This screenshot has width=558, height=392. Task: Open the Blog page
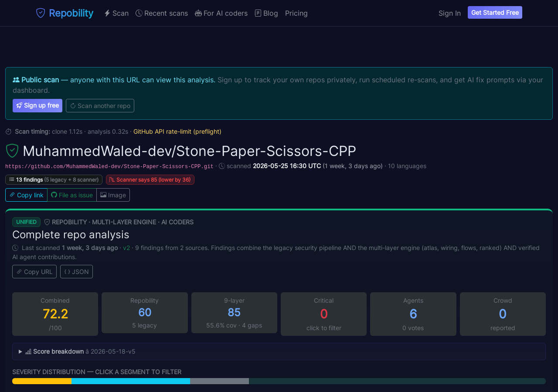(266, 13)
